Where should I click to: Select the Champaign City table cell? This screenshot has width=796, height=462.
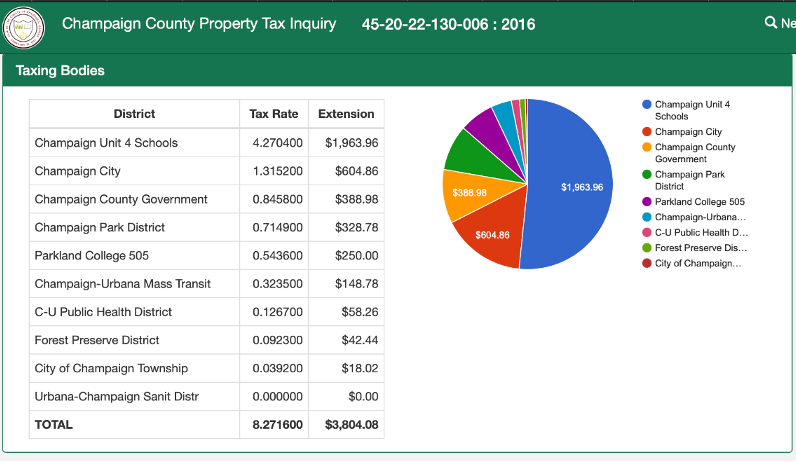coord(134,171)
